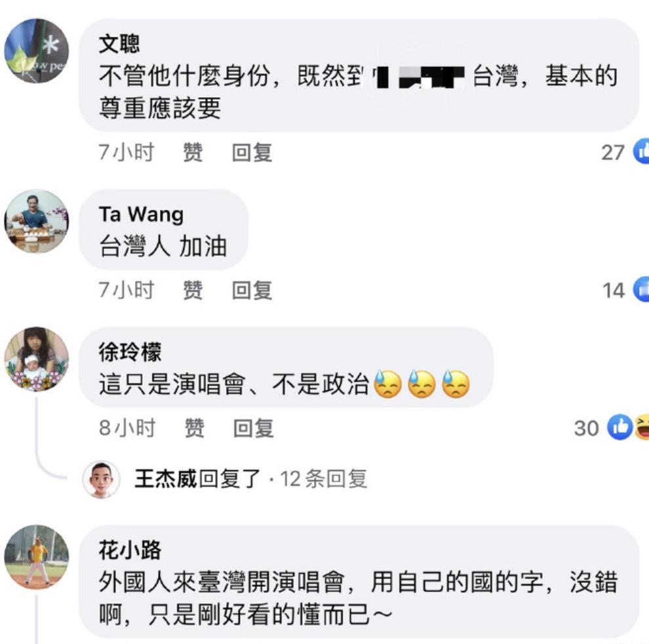Open the laughing reaction icon next to 30

coord(642,426)
